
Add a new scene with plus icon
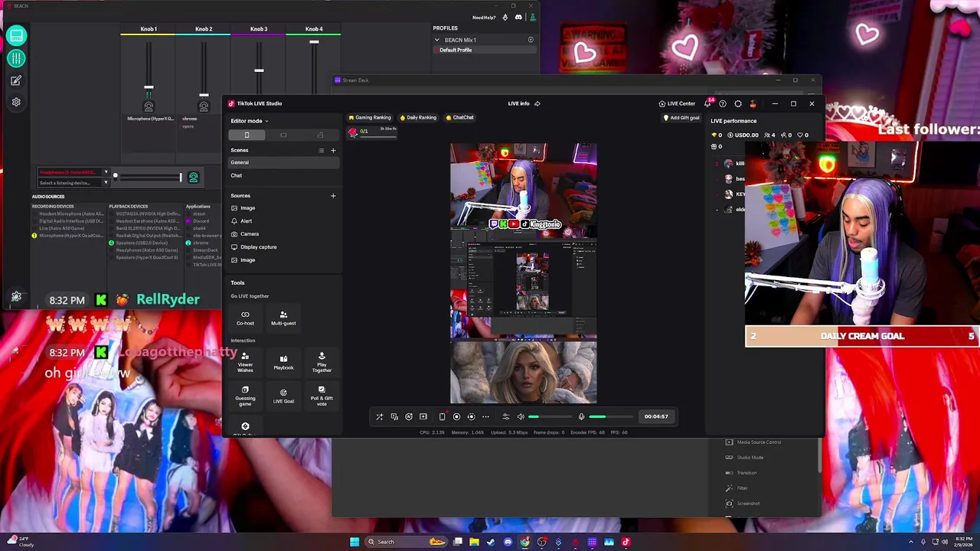click(333, 150)
